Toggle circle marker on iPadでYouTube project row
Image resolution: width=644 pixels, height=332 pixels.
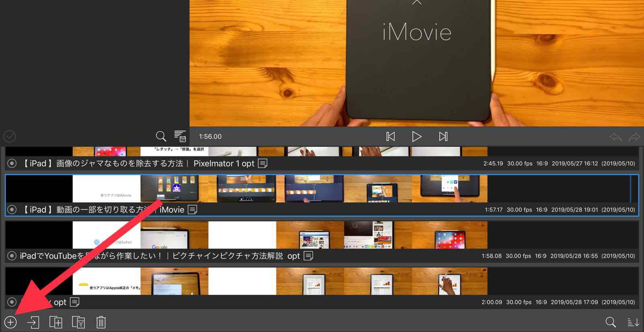pos(12,256)
